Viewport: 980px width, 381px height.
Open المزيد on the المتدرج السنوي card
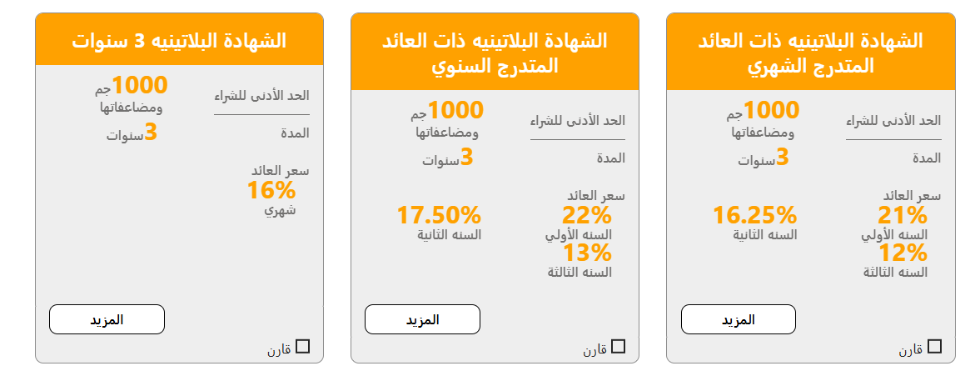(422, 320)
